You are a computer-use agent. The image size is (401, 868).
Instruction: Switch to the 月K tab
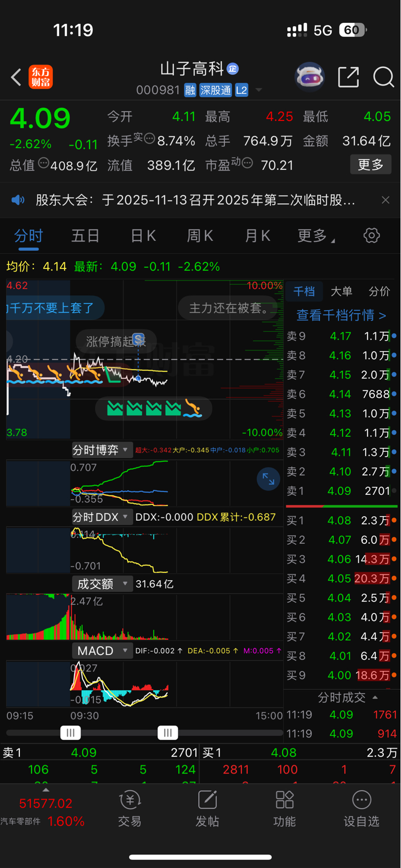click(x=258, y=236)
